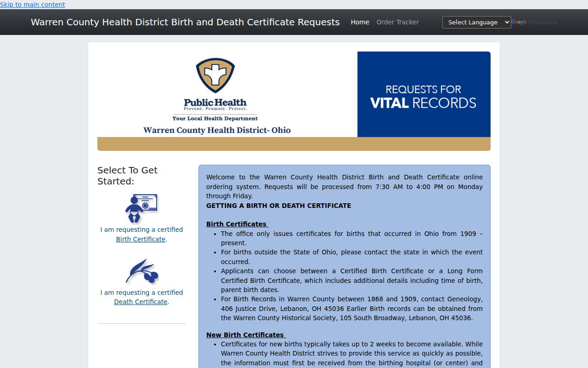Open the Order Tracker page
Screen dimensions: 588x368
tap(398, 22)
